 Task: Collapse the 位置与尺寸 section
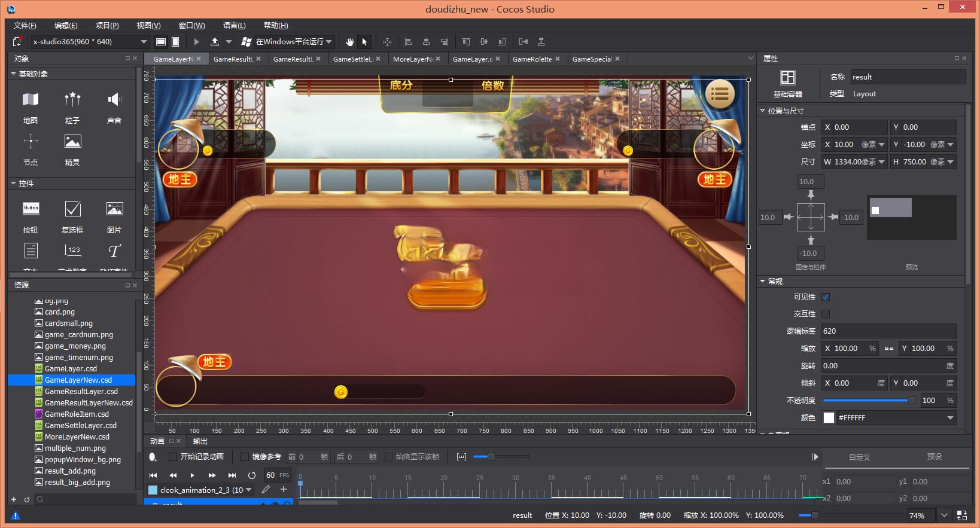(763, 111)
